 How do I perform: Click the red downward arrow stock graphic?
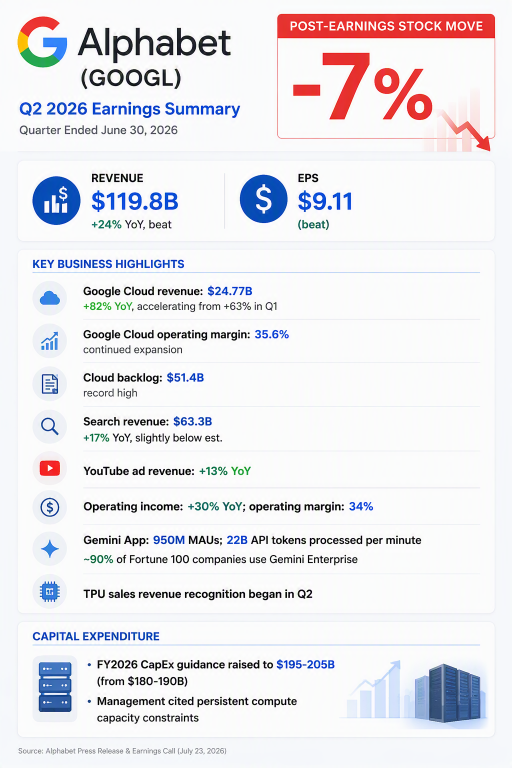click(x=464, y=129)
